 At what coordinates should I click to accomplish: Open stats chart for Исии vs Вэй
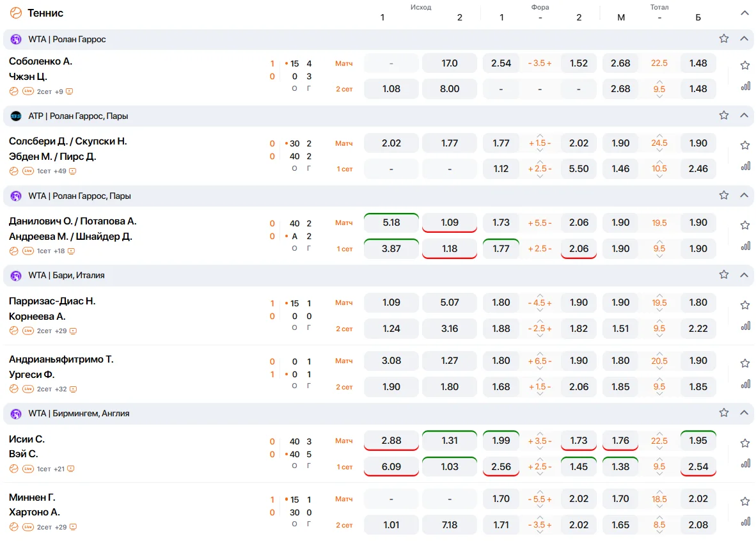coord(745,464)
